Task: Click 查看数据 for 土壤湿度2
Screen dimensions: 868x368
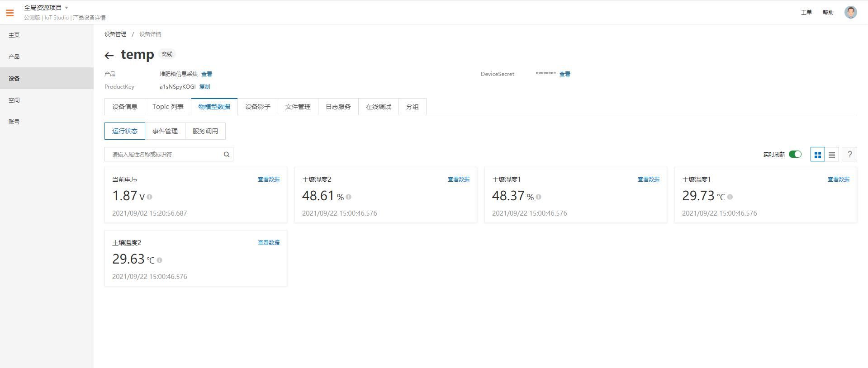Action: click(458, 179)
